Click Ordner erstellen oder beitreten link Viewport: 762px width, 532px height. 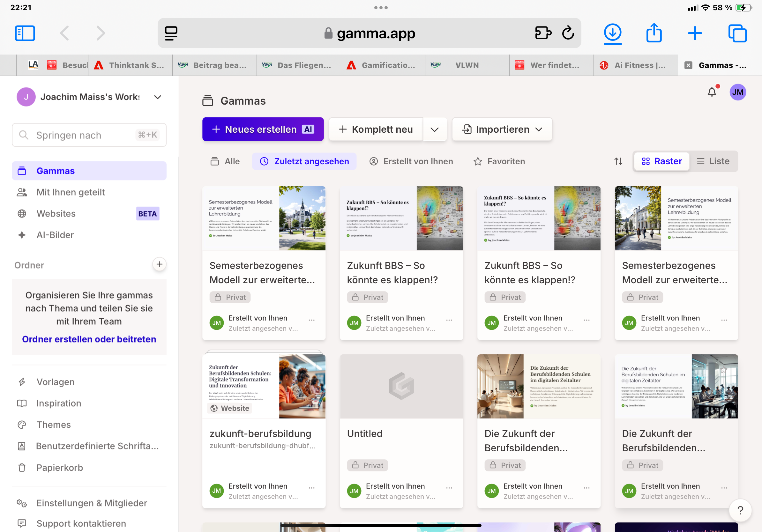(89, 339)
